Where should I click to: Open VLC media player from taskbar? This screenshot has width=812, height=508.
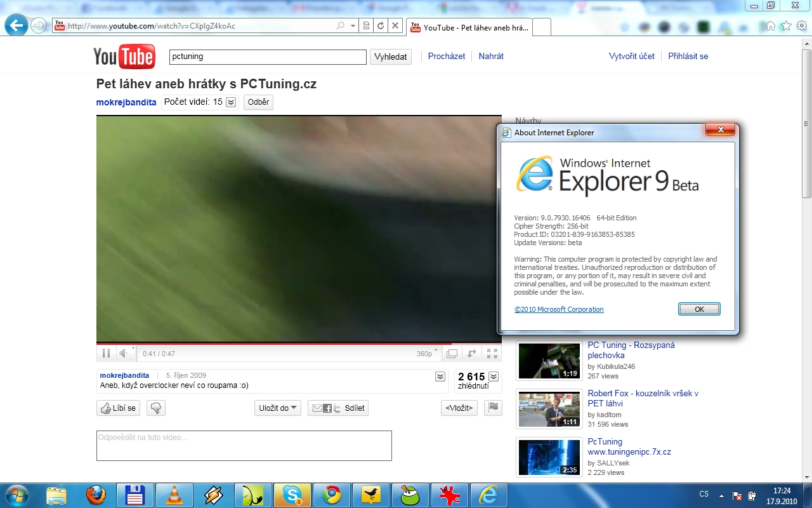(x=174, y=495)
